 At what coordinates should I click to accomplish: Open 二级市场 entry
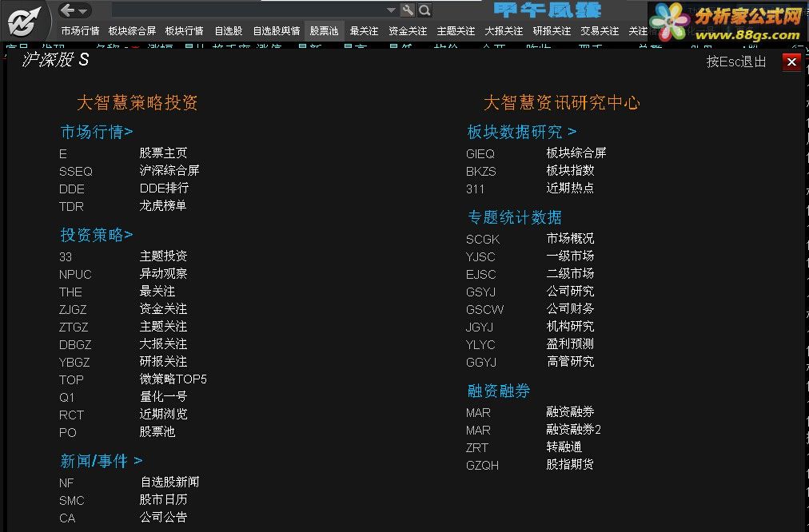click(570, 274)
